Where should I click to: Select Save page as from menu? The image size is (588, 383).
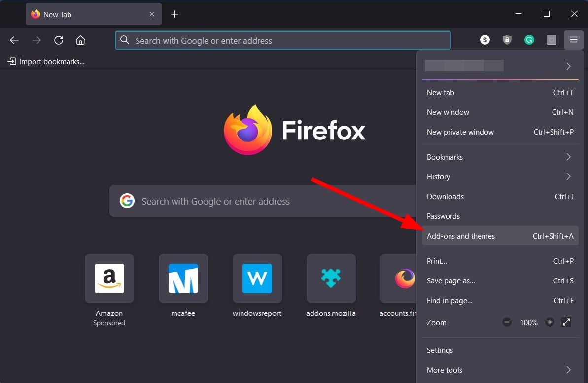[x=500, y=280]
